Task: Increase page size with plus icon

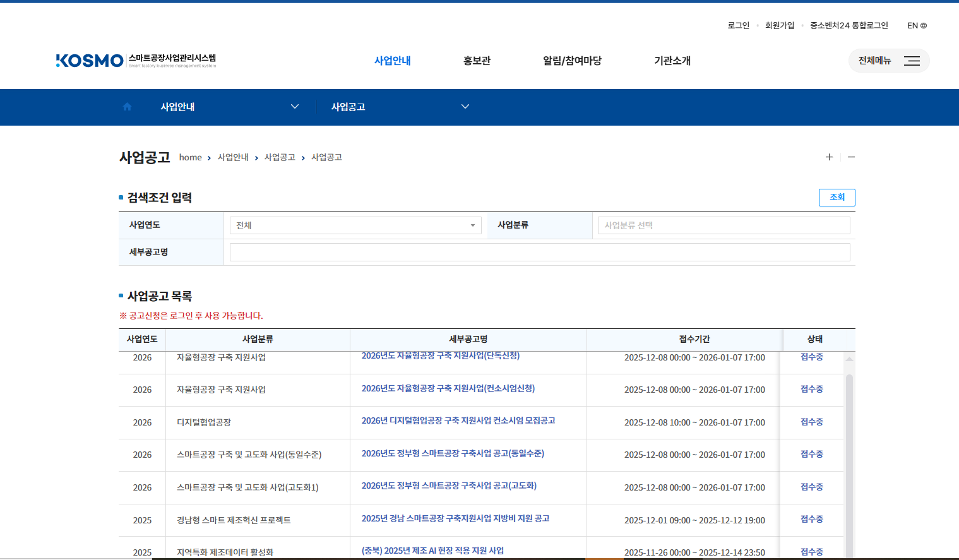Action: click(829, 157)
